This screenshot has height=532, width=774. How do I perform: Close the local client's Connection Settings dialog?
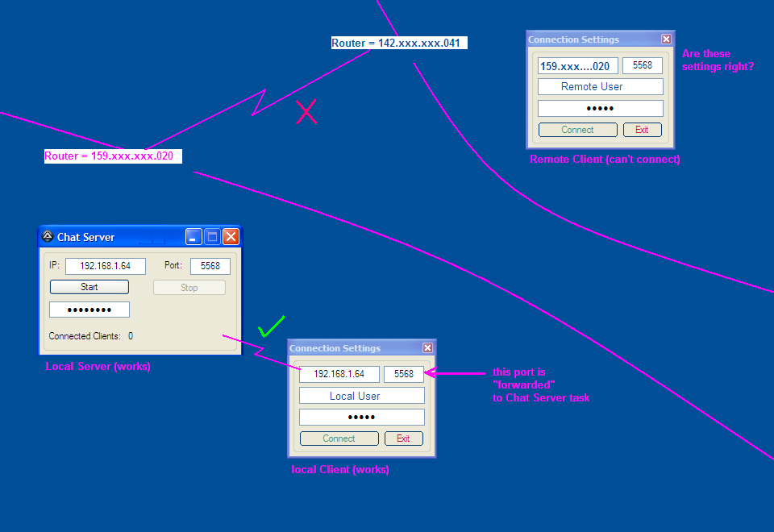(427, 348)
